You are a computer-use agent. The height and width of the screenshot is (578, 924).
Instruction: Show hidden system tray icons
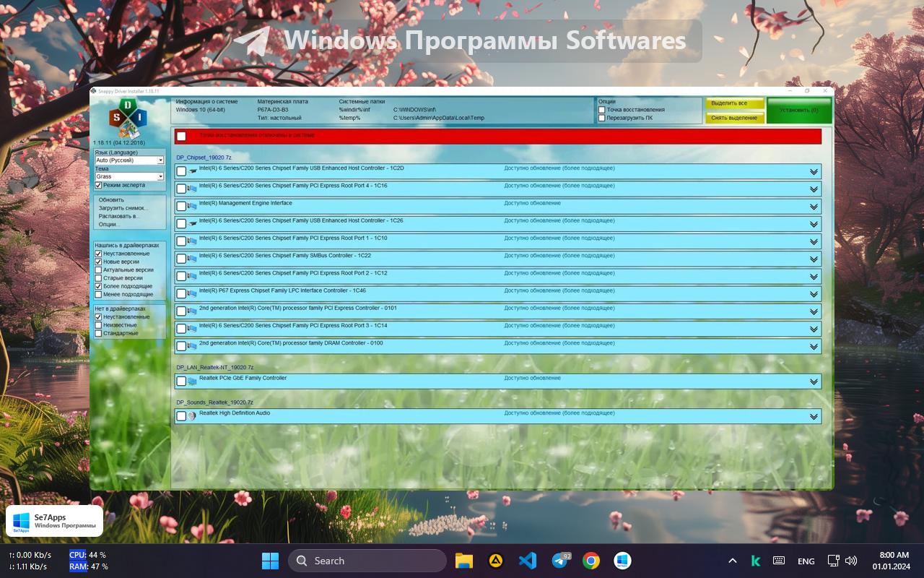coord(732,561)
